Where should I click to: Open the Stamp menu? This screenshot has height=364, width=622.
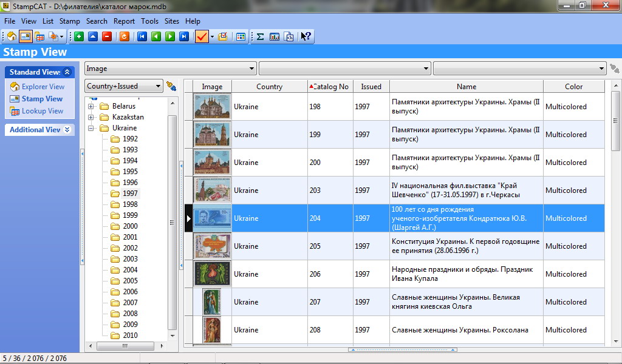69,21
